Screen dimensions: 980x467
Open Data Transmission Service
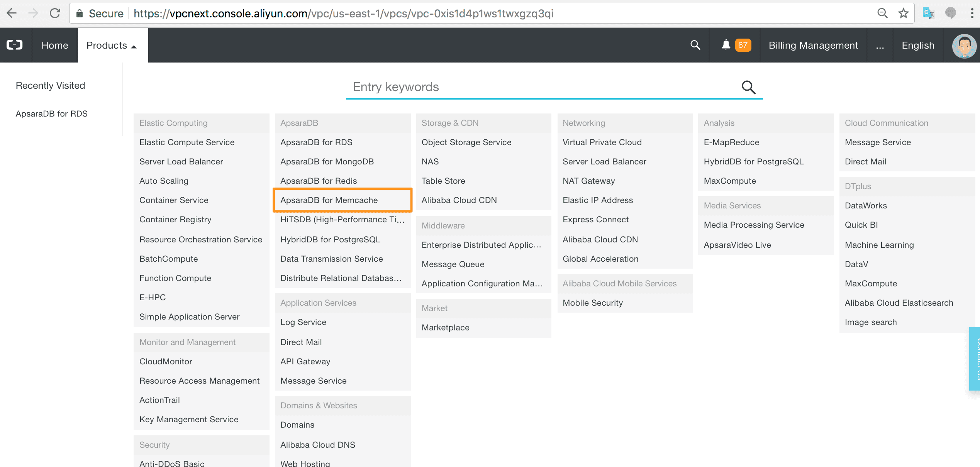point(331,259)
